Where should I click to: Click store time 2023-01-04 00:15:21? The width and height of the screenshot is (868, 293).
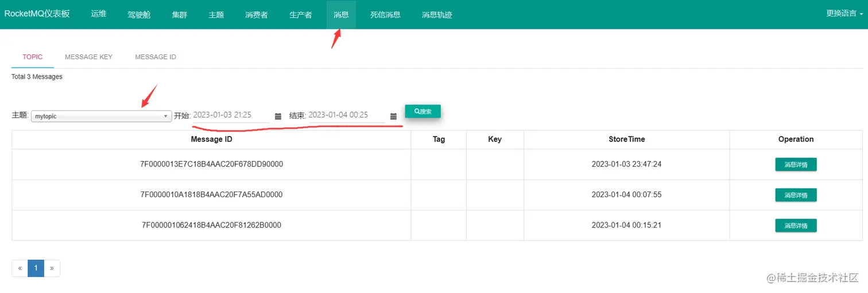point(627,225)
